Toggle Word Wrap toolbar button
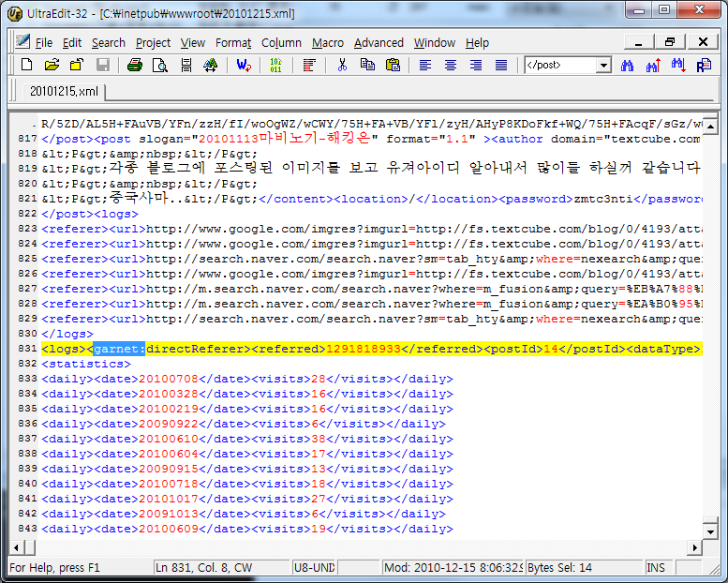 pos(244,65)
